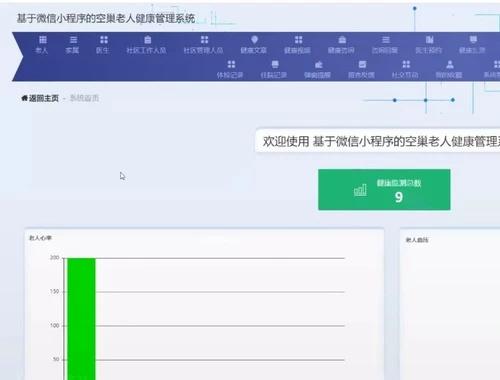This screenshot has width=500, height=380.
Task: Open the 住院记录 menu icon
Action: pyautogui.click(x=275, y=64)
